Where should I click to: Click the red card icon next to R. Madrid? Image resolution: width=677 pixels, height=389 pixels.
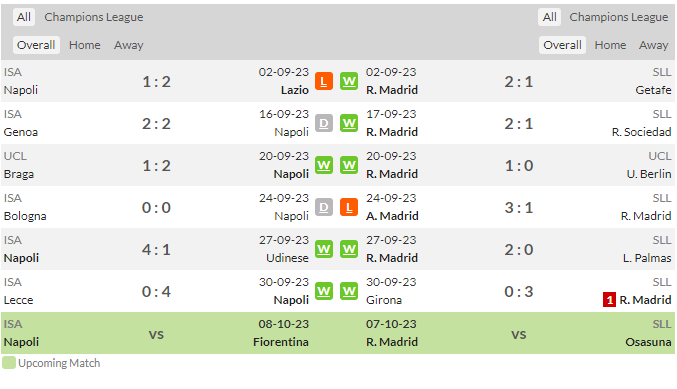click(609, 300)
